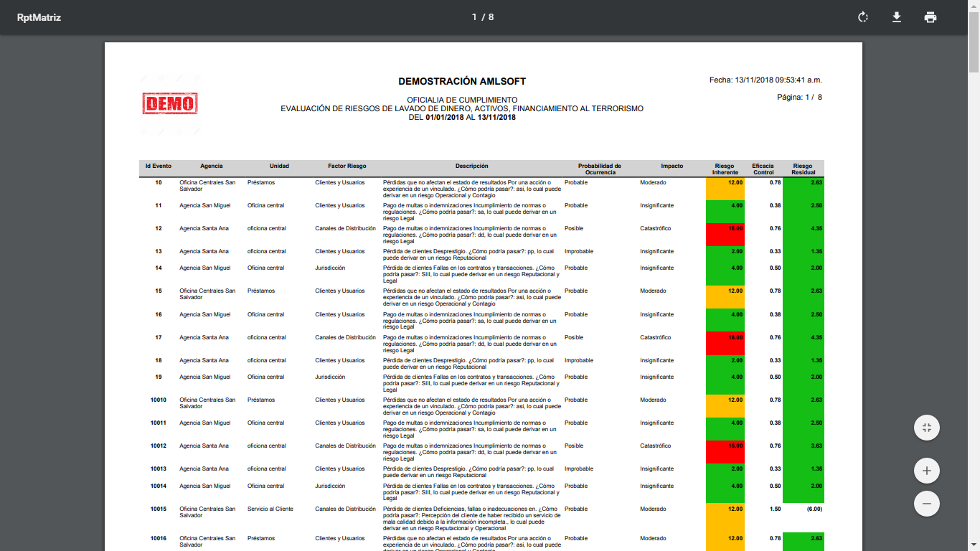Click the Descripción column header
This screenshot has width=980, height=551.
[471, 166]
